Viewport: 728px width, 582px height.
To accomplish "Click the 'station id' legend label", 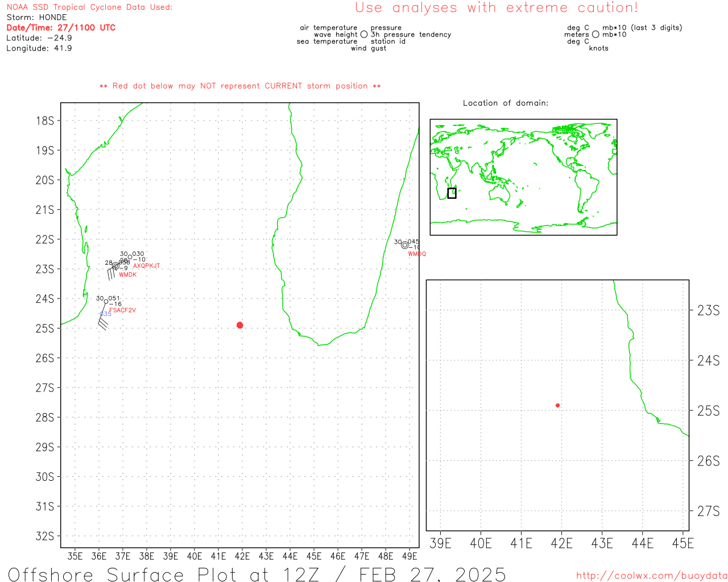I will pos(388,41).
